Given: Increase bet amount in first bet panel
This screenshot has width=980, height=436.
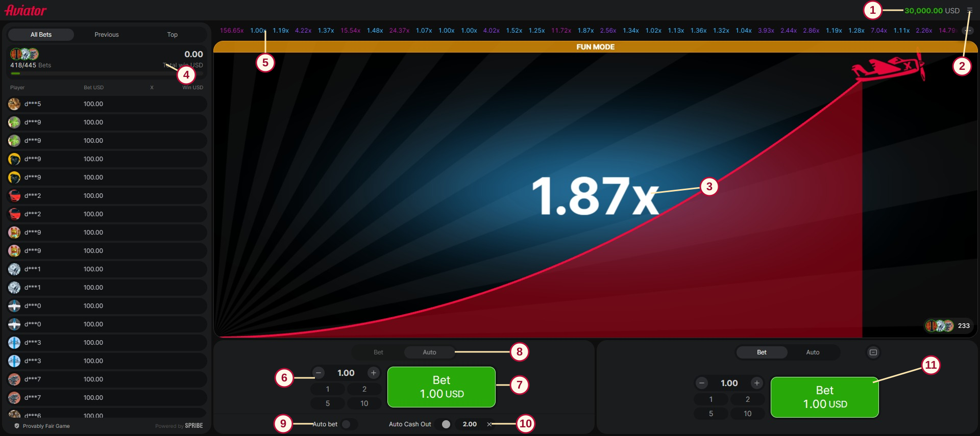Looking at the screenshot, I should tap(374, 373).
